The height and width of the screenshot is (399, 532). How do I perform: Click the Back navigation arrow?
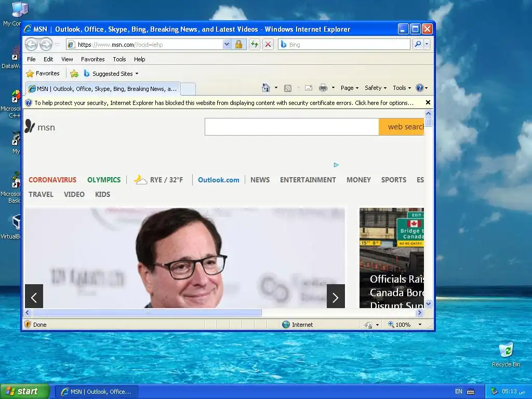[x=31, y=45]
